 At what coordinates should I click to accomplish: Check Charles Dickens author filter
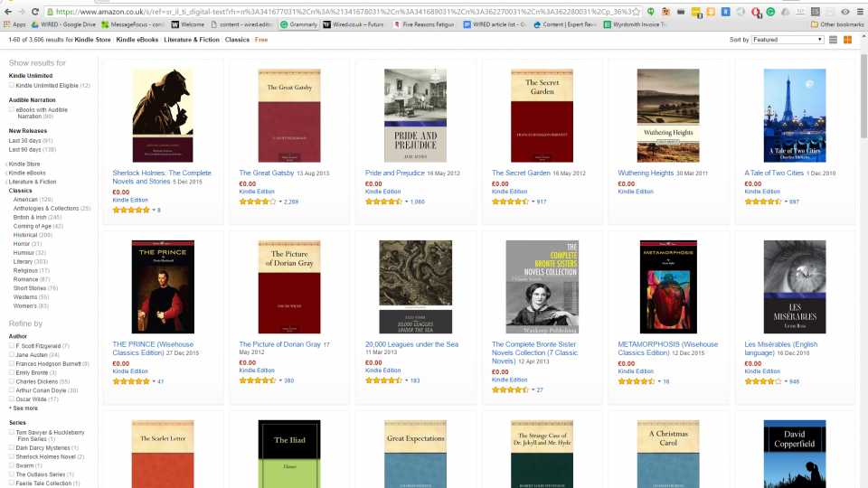[x=12, y=381]
